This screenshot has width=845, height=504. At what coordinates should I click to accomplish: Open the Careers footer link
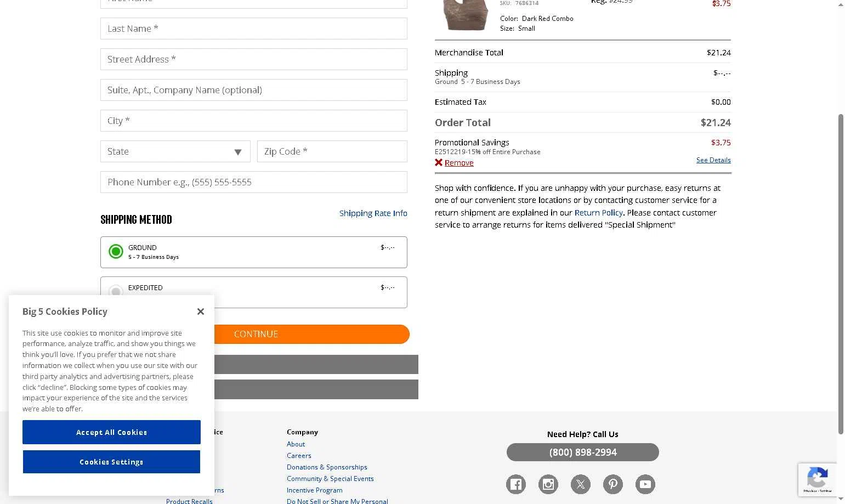[299, 456]
